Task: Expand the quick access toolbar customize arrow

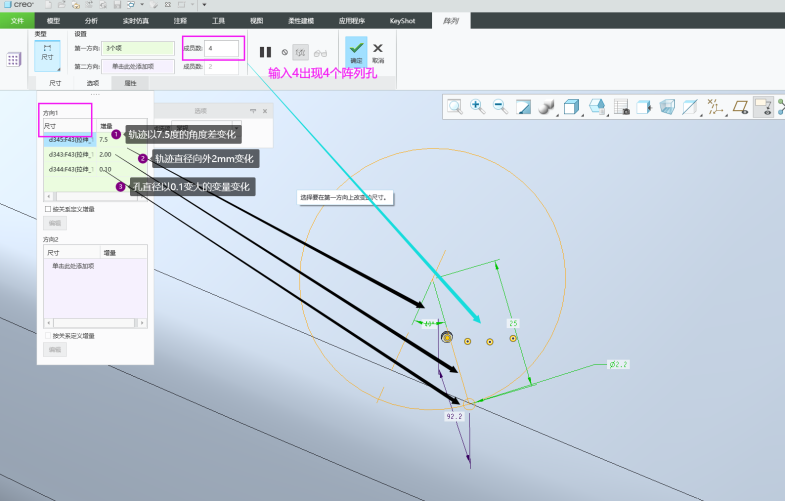Action: 204,5
